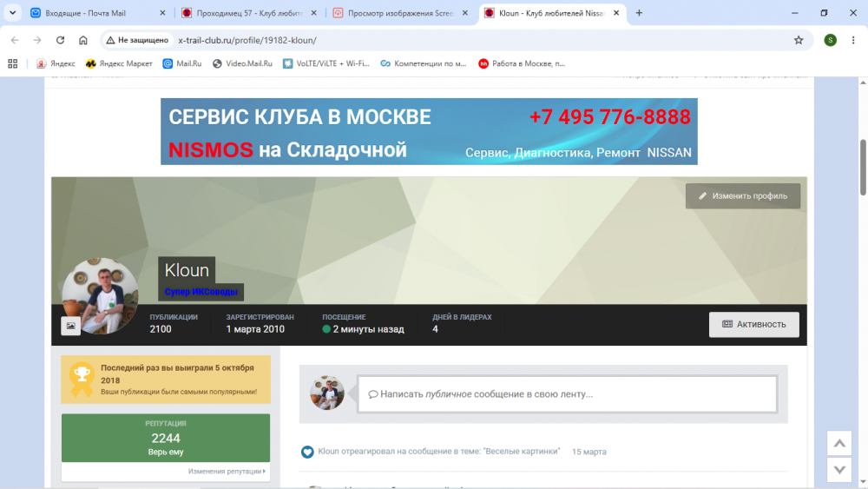Bookmark this page with the star
The height and width of the screenshot is (489, 868).
tap(799, 40)
